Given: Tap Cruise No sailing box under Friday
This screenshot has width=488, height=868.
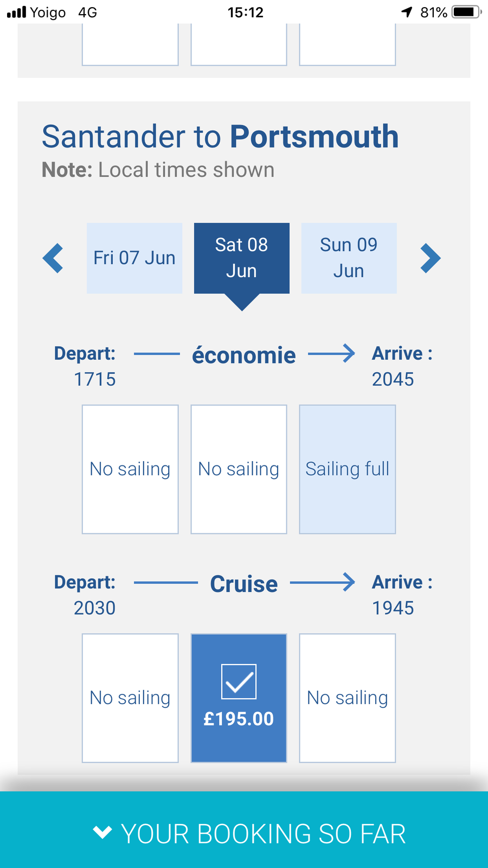Looking at the screenshot, I should pos(130,698).
